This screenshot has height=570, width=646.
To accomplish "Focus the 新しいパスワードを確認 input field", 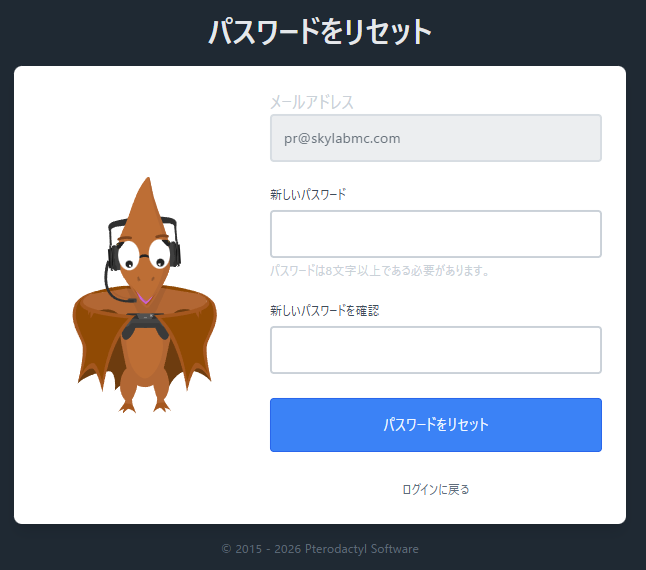I will (435, 350).
